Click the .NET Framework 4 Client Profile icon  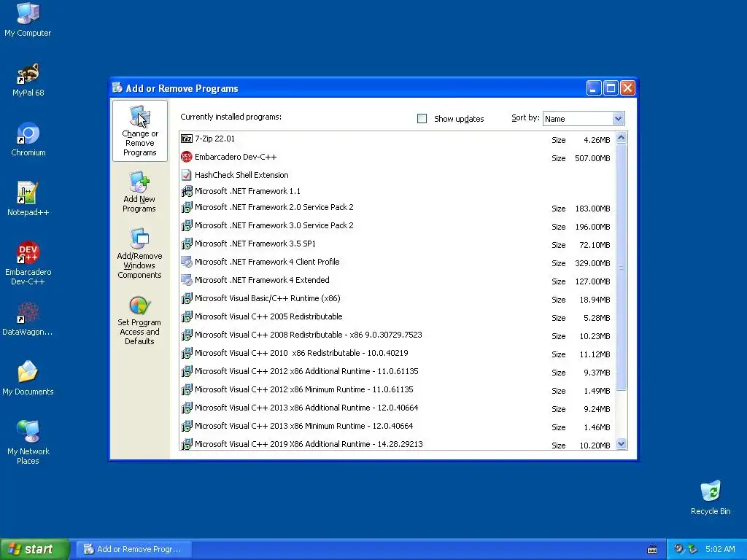pyautogui.click(x=187, y=262)
